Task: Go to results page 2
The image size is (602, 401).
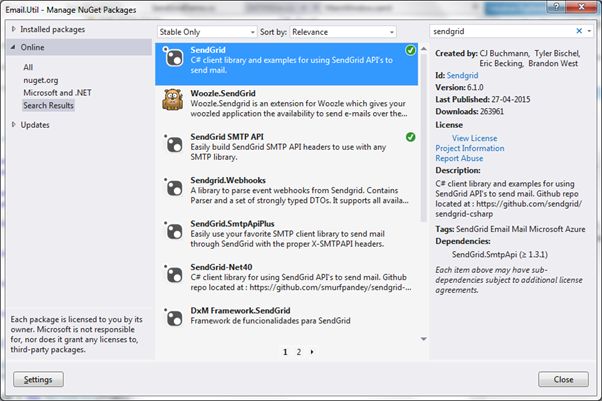Action: pyautogui.click(x=299, y=352)
